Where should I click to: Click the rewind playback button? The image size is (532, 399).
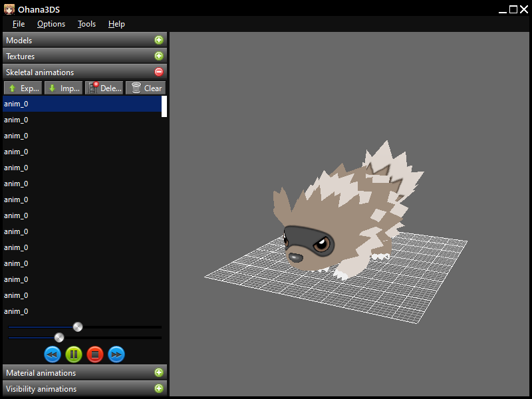pos(53,354)
